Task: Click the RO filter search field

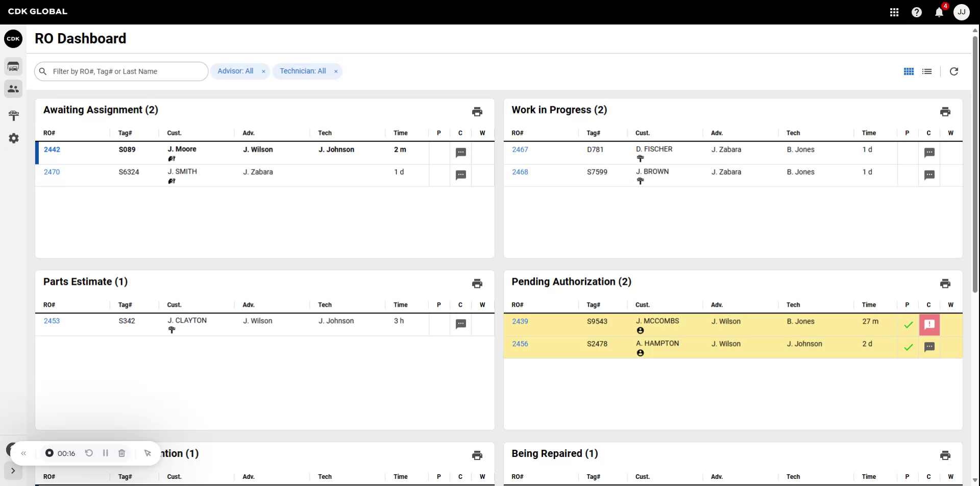Action: [121, 71]
